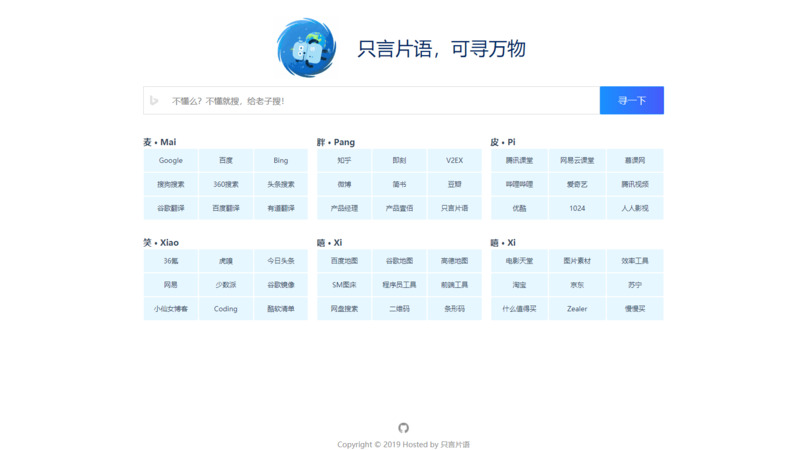The image size is (800, 450).
Task: Open 谷歌翻译 translation link
Action: coord(171,209)
